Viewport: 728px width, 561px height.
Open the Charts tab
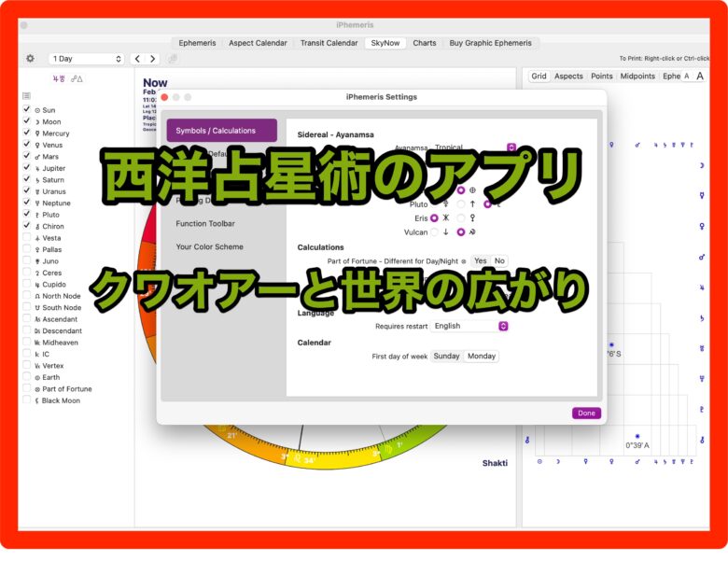(x=425, y=43)
